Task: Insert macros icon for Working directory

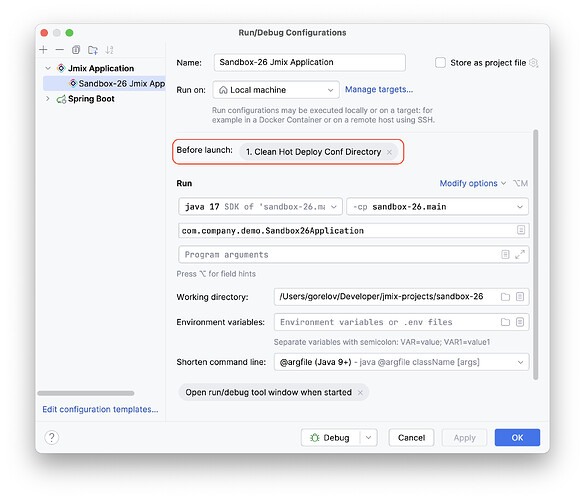Action: [520, 297]
